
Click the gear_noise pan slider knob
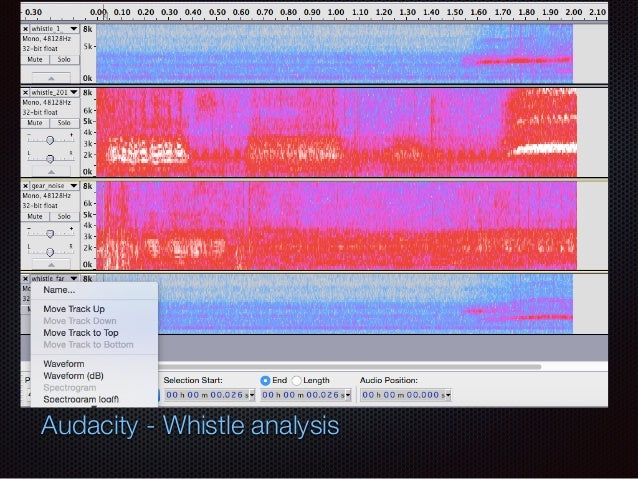[50, 252]
